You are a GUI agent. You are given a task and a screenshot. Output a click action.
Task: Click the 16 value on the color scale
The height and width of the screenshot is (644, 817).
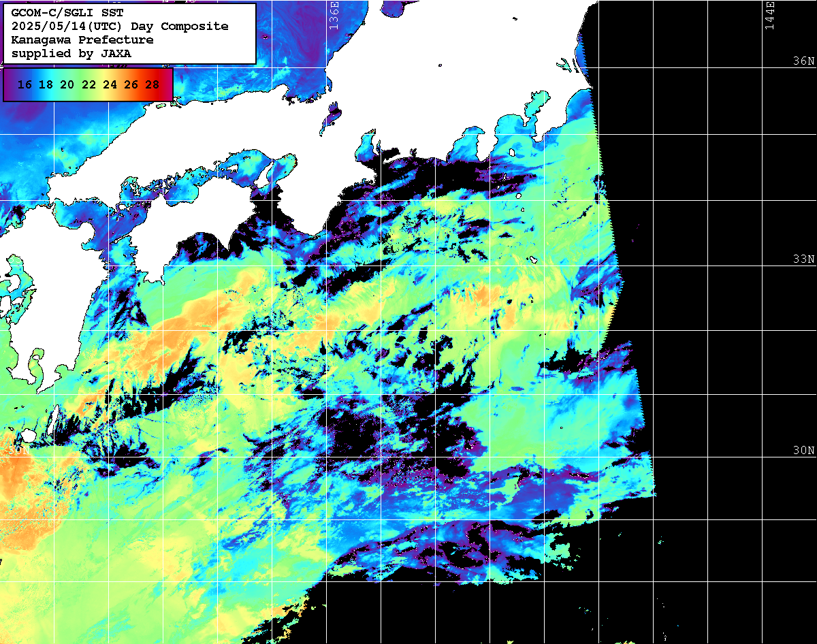pyautogui.click(x=25, y=85)
